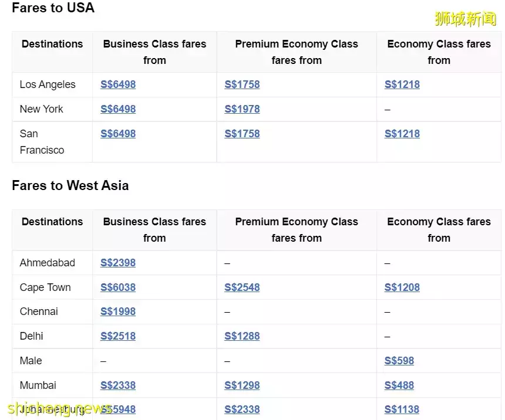Select Male Economy fare S$598
Image resolution: width=505 pixels, height=420 pixels.
[x=399, y=361]
